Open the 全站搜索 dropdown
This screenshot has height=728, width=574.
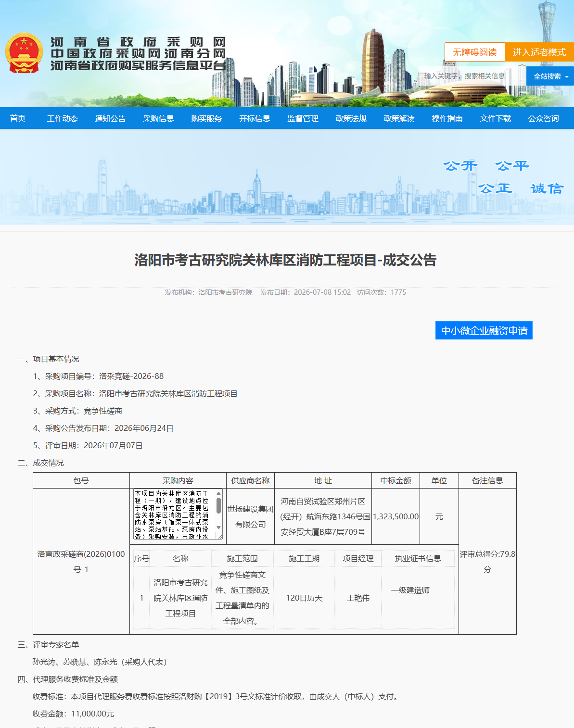550,76
